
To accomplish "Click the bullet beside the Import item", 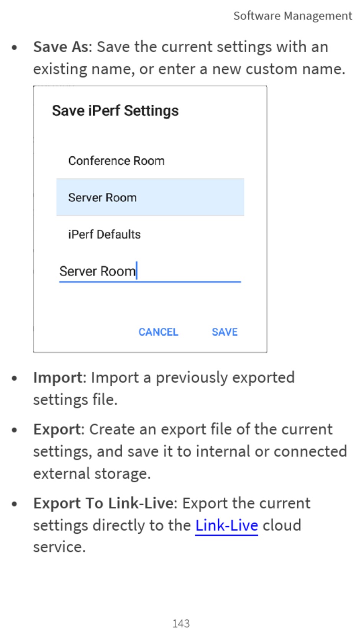I will click(x=15, y=378).
